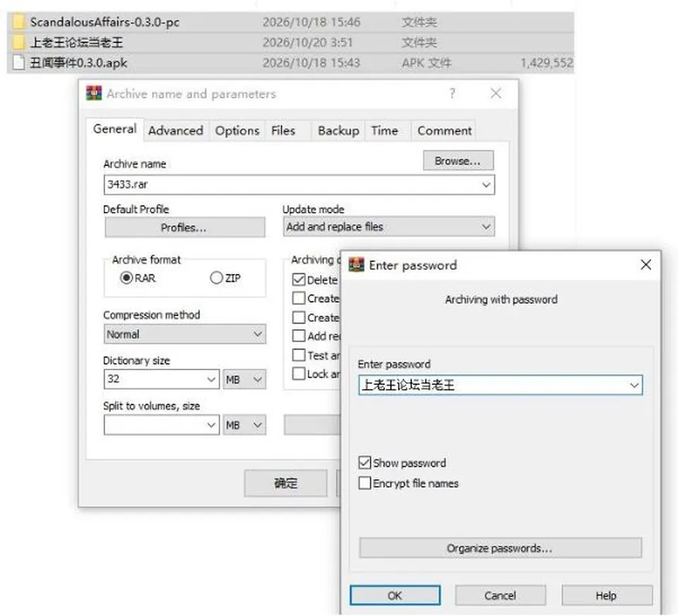Expand the Dictionary size dropdown
The image size is (678, 616).
coord(211,379)
